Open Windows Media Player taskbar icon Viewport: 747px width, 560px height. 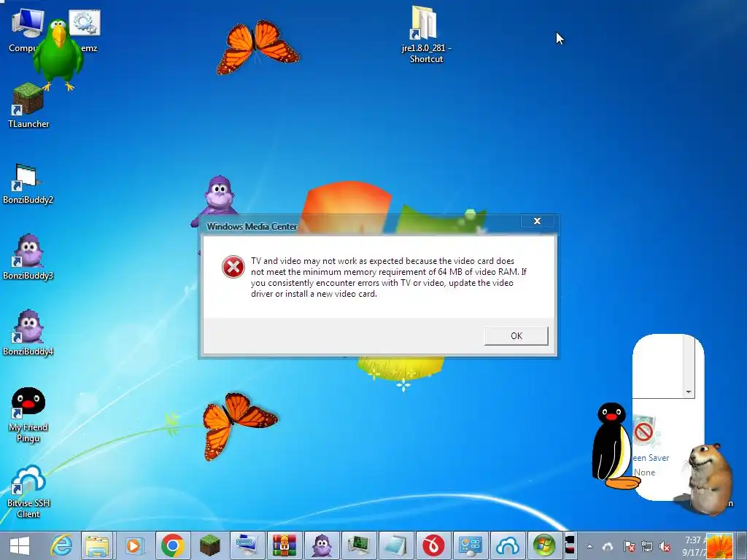point(135,545)
